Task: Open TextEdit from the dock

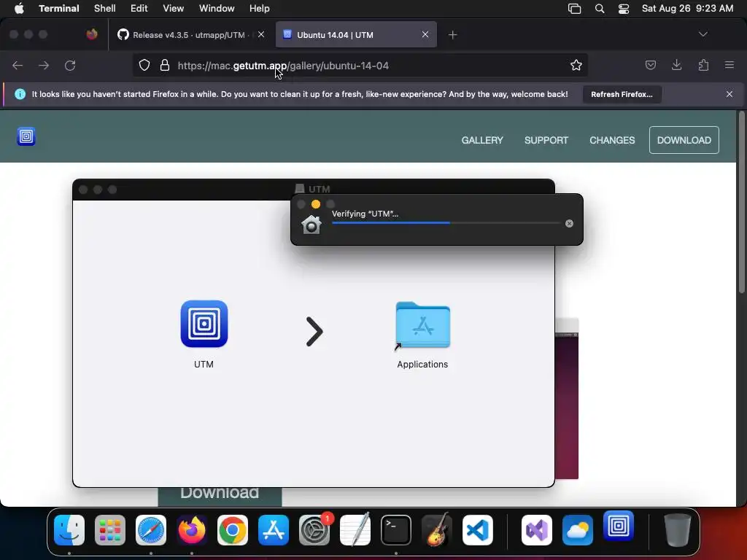Action: 355,530
